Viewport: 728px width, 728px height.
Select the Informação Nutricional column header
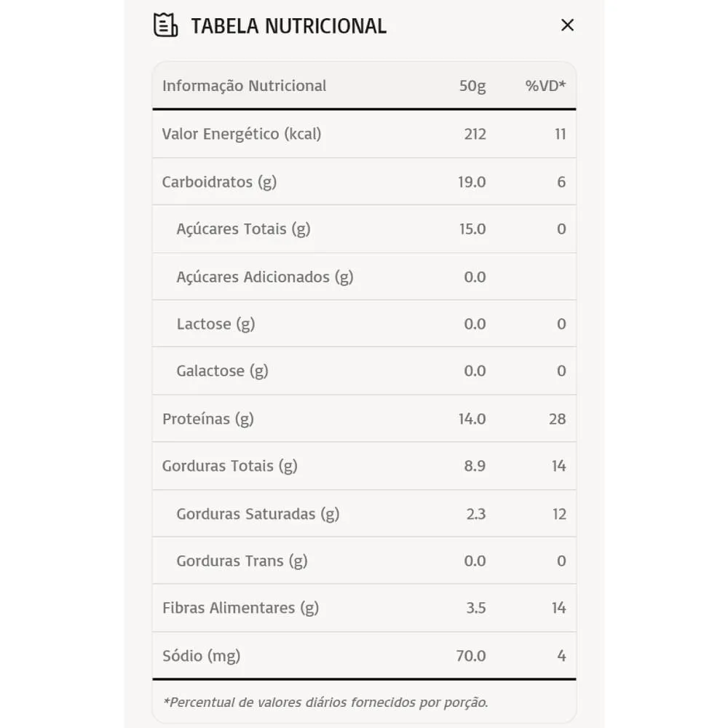[x=244, y=86]
